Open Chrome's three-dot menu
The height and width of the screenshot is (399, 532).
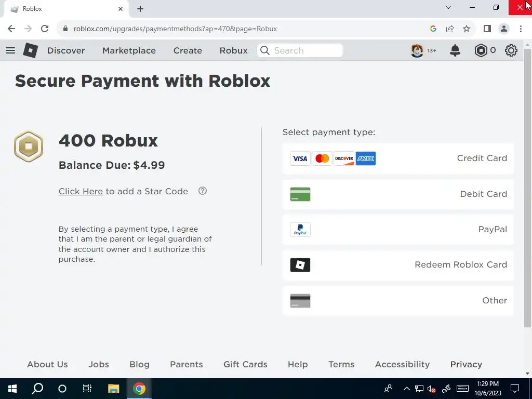click(x=521, y=29)
